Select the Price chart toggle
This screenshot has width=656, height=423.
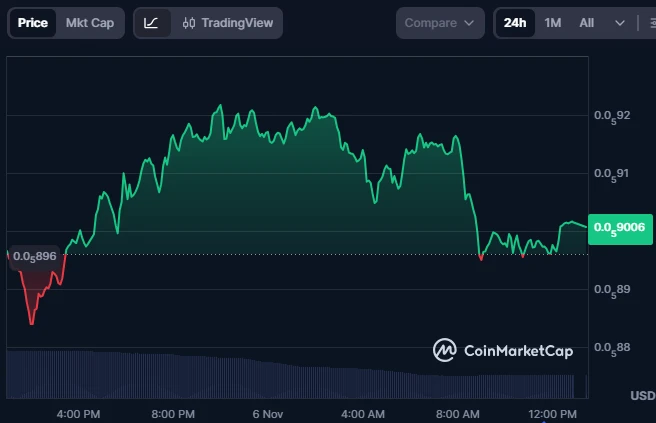click(33, 23)
